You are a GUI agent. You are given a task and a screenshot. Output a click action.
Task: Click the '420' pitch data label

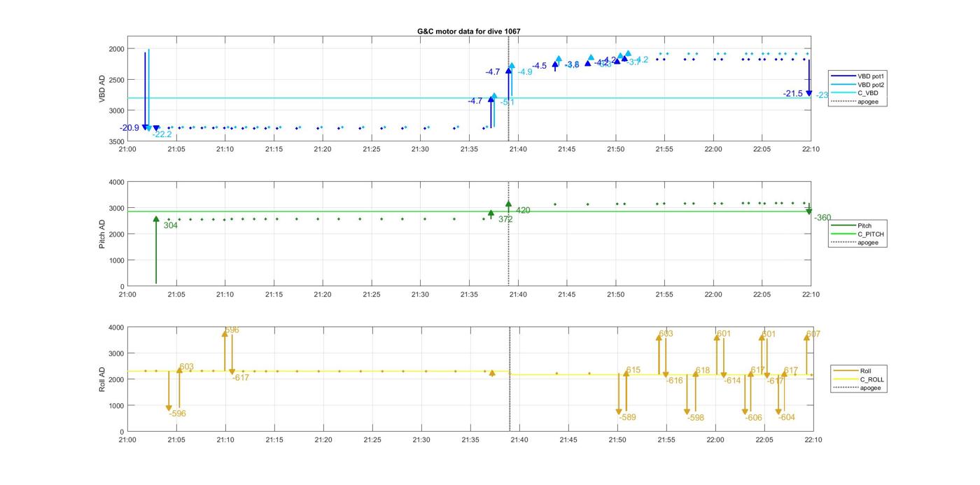523,210
